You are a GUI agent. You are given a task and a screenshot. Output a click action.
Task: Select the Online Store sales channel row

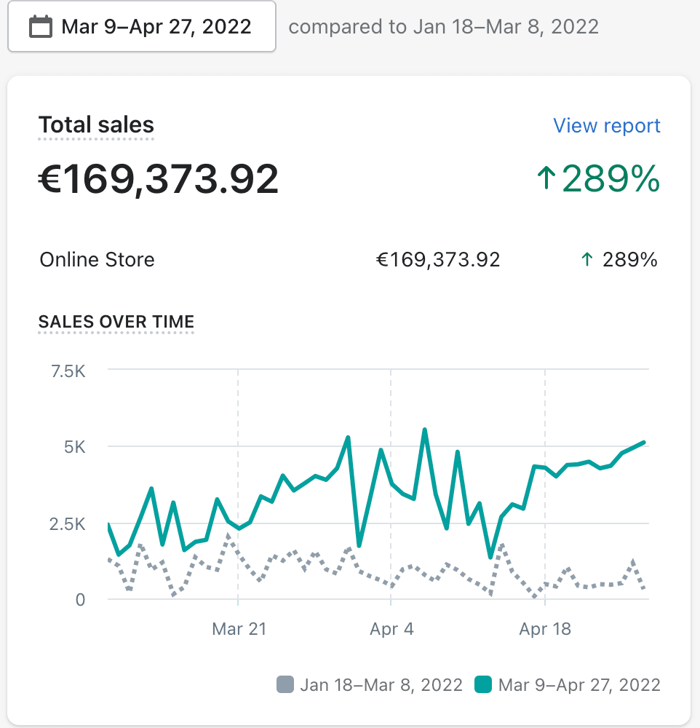point(97,260)
